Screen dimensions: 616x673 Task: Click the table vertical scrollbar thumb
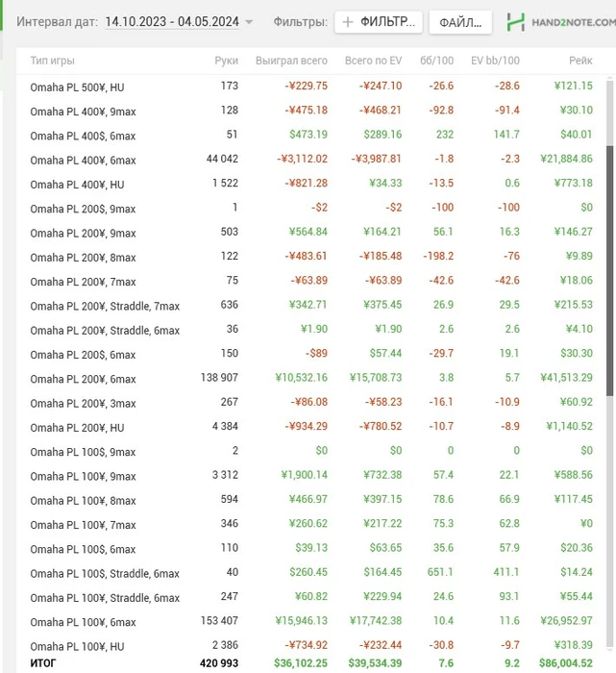(609, 271)
